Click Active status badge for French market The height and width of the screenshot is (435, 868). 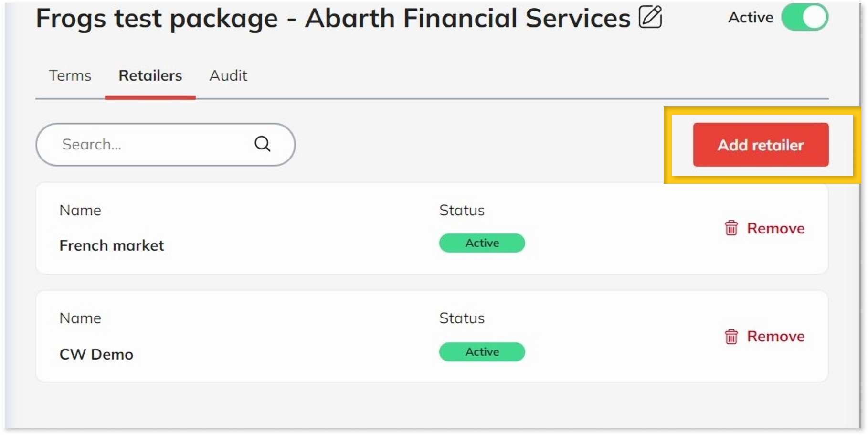pos(482,243)
